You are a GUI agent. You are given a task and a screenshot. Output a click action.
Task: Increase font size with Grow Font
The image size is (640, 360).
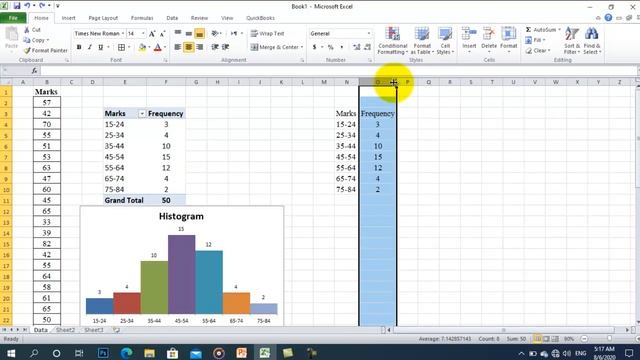[152, 33]
